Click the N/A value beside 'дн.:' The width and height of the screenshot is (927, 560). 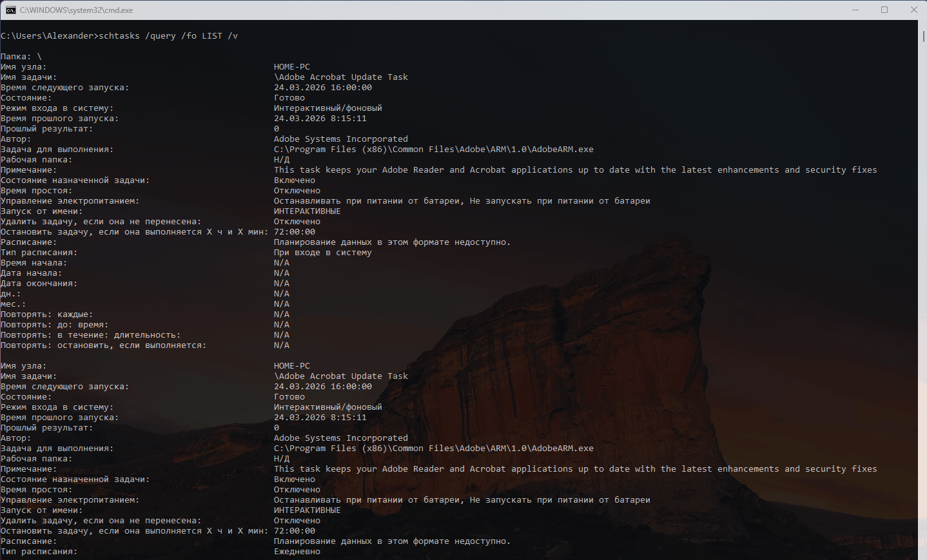click(x=282, y=294)
